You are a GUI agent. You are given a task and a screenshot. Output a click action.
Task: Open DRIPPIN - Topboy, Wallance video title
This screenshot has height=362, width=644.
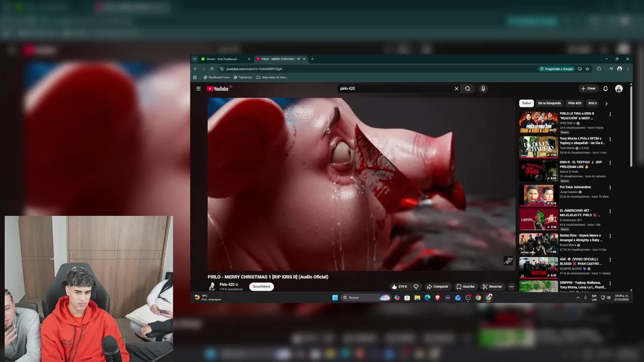pos(583,285)
